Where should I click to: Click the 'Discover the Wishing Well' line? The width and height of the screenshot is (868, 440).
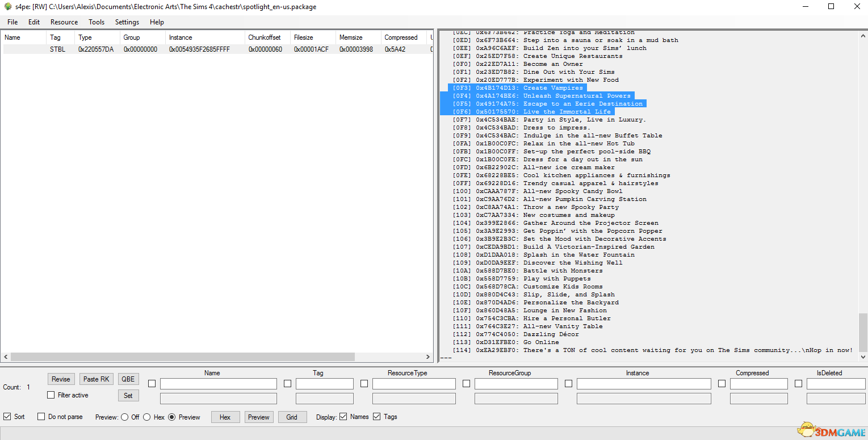(x=538, y=263)
